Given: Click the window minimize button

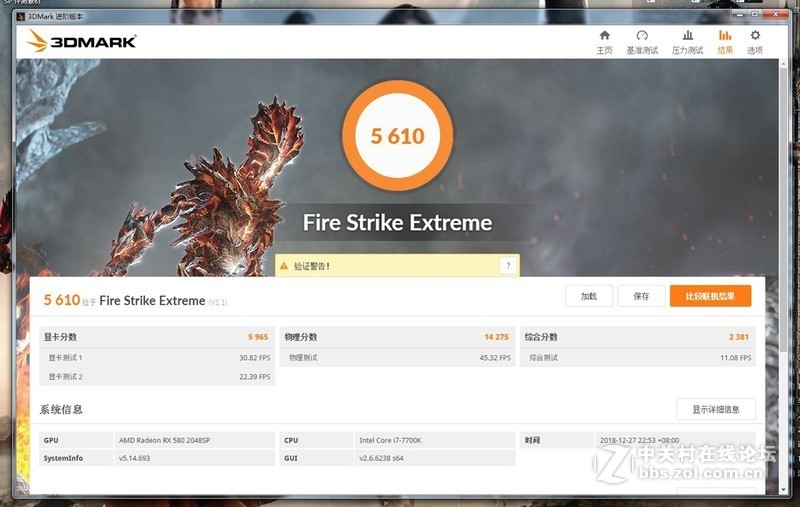Looking at the screenshot, I should tap(740, 14).
